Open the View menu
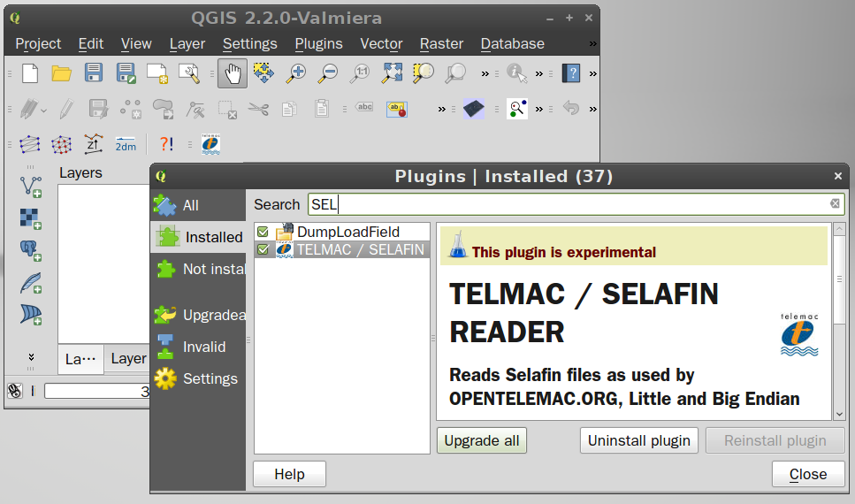The height and width of the screenshot is (504, 855). tap(136, 43)
